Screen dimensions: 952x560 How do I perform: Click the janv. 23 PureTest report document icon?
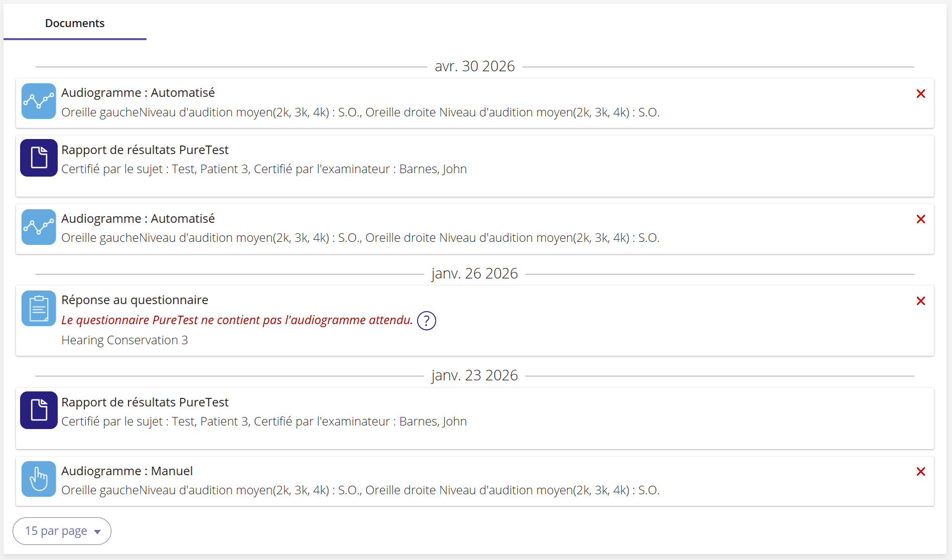(x=39, y=410)
